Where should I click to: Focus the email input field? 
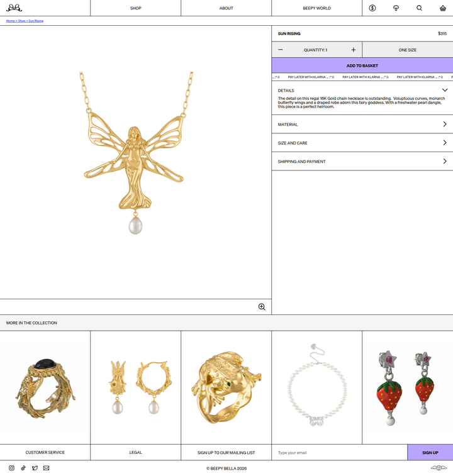pos(339,452)
